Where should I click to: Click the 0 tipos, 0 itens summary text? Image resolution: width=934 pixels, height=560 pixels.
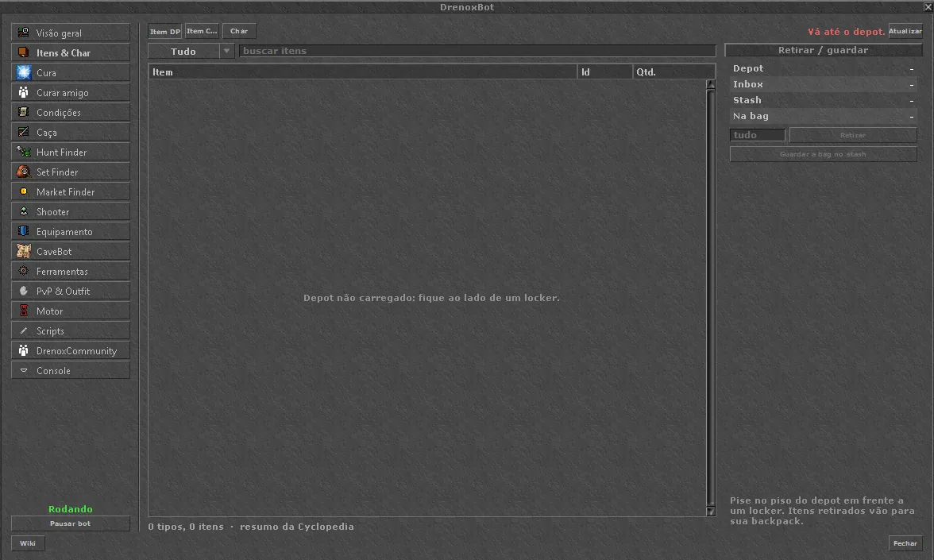[251, 527]
